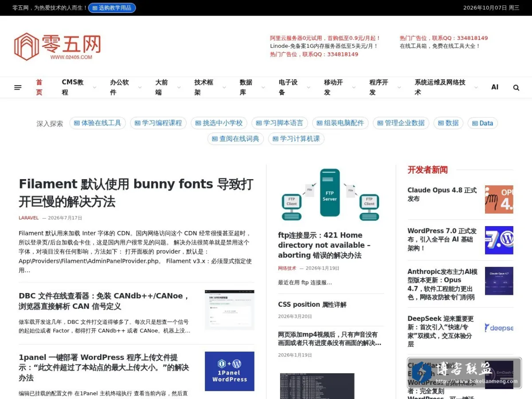Open the hamburger side menu icon

[x=18, y=87]
